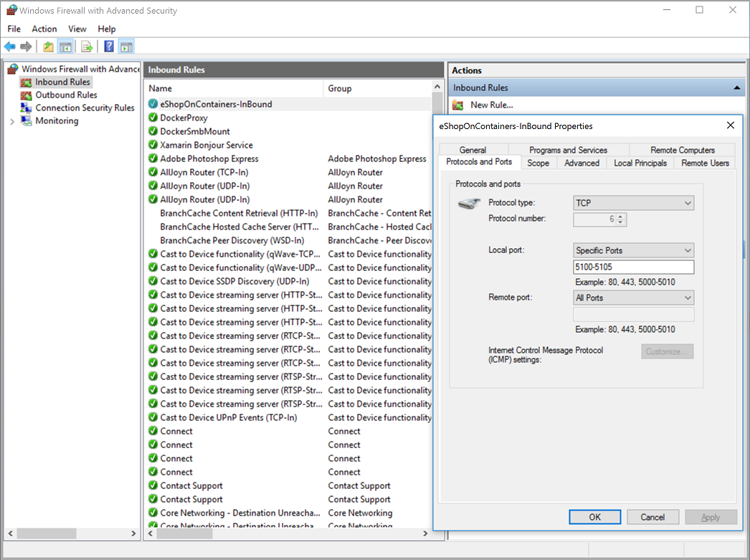The image size is (750, 560).
Task: Click the Up One Level folder icon
Action: pyautogui.click(x=48, y=47)
